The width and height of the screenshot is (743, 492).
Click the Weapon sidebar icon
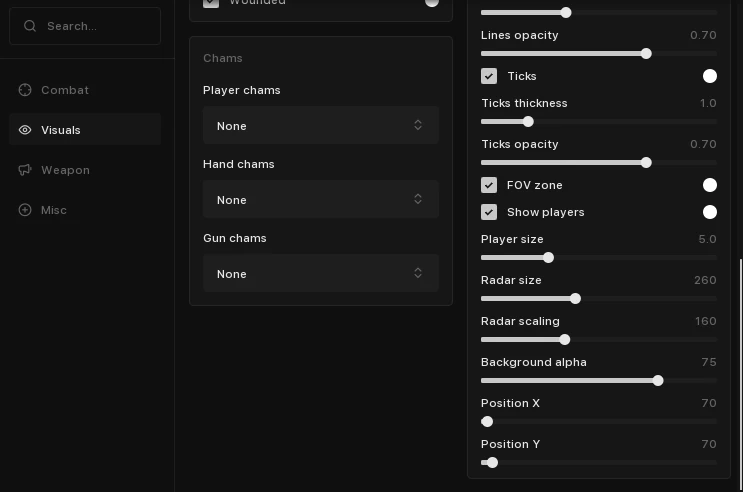25,170
